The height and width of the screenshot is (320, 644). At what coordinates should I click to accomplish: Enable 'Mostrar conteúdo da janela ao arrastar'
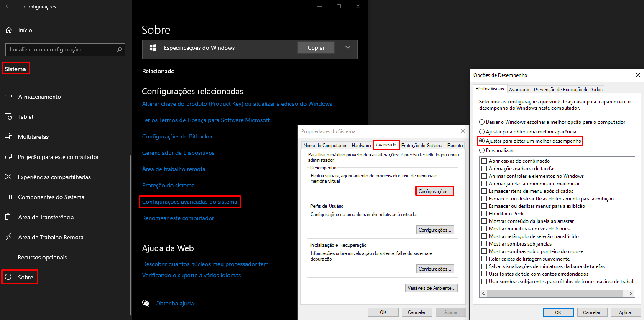click(x=484, y=221)
